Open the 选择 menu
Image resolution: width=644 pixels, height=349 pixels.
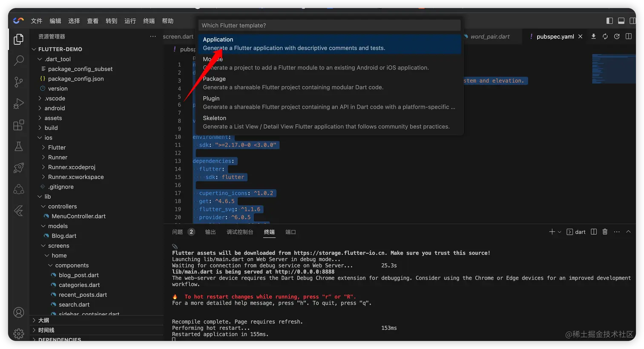(x=74, y=21)
